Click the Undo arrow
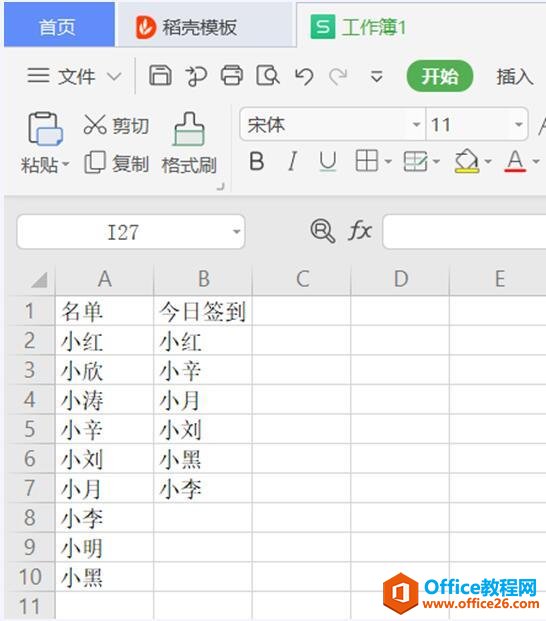 [x=304, y=76]
